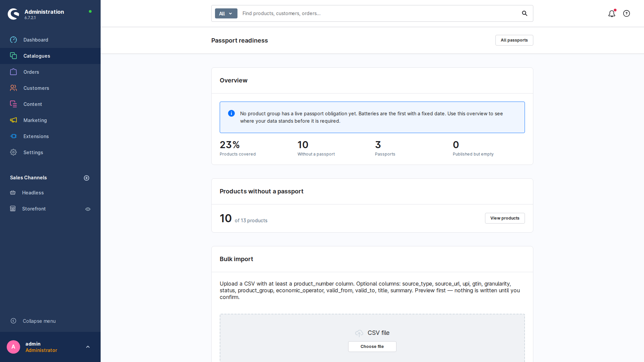
Task: Click the Choose file button
Action: (x=372, y=347)
